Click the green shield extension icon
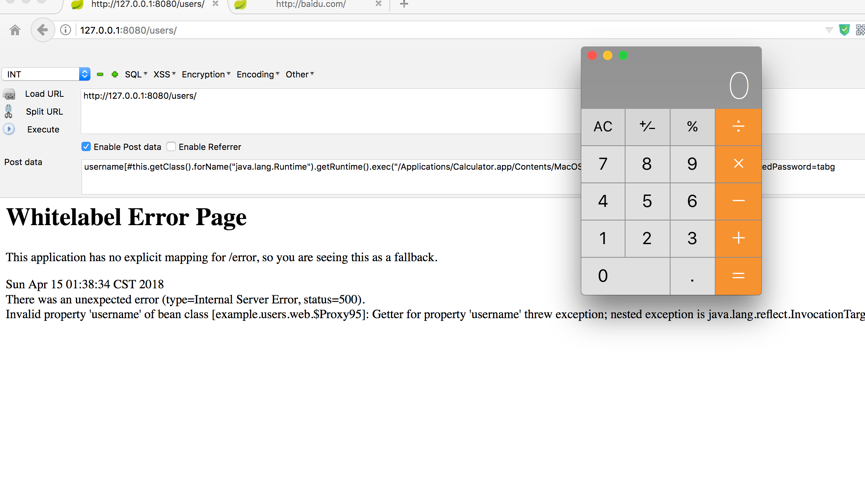This screenshot has width=865, height=503. (x=844, y=30)
